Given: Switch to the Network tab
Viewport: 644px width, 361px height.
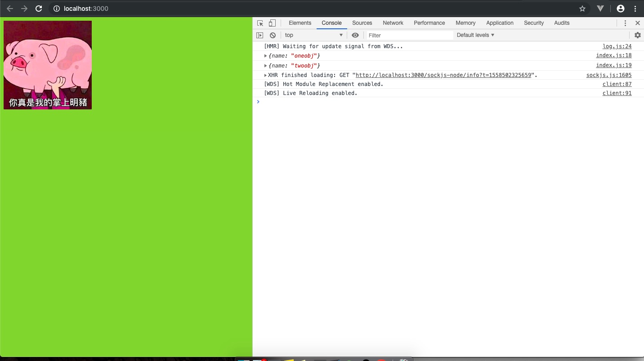Looking at the screenshot, I should coord(393,23).
